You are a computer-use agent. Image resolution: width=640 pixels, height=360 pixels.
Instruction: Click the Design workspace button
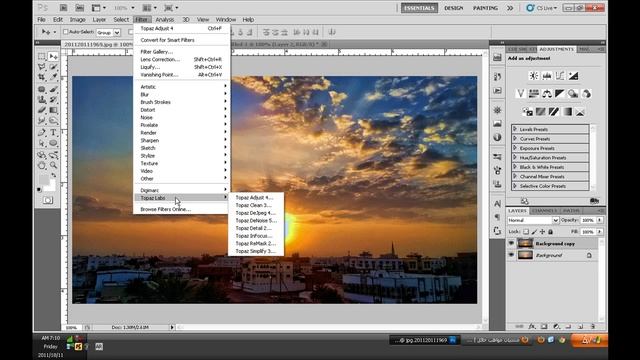click(x=453, y=8)
